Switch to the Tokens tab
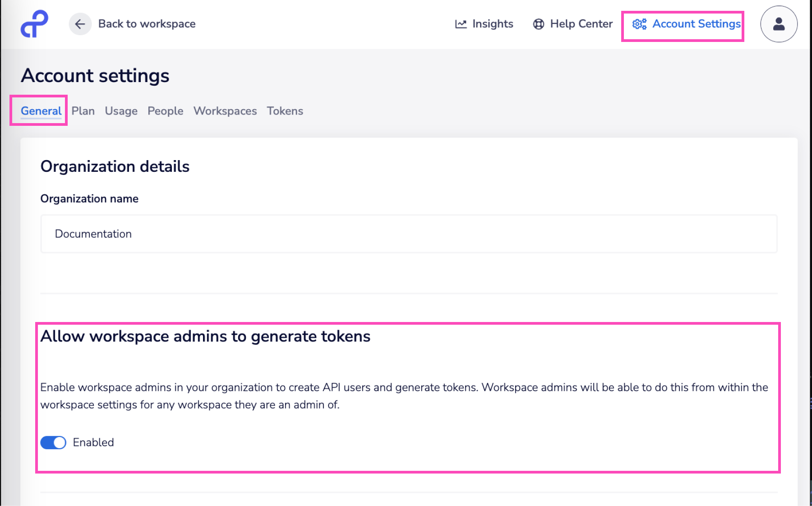Image resolution: width=812 pixels, height=506 pixels. [285, 111]
